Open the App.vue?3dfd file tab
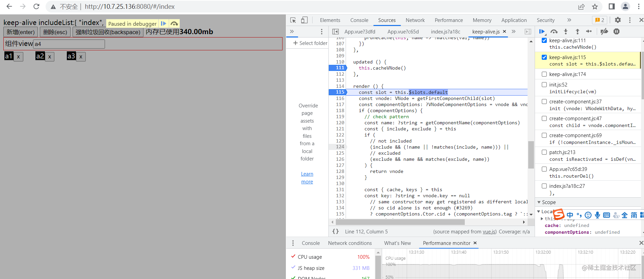The image size is (644, 279). click(360, 31)
